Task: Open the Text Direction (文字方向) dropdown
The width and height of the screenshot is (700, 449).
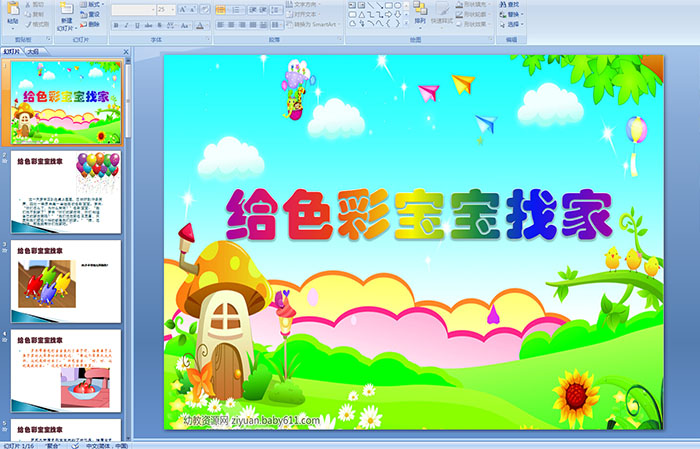Action: [x=303, y=4]
